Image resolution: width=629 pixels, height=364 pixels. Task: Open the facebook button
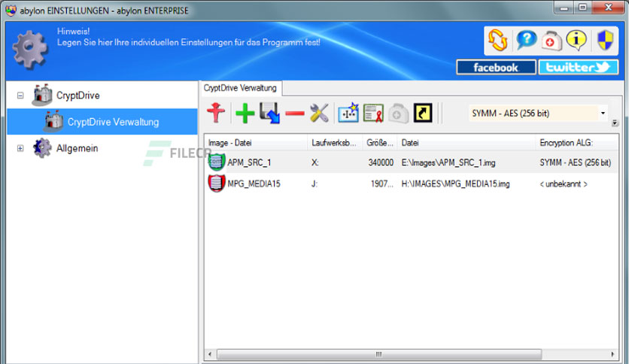point(496,68)
